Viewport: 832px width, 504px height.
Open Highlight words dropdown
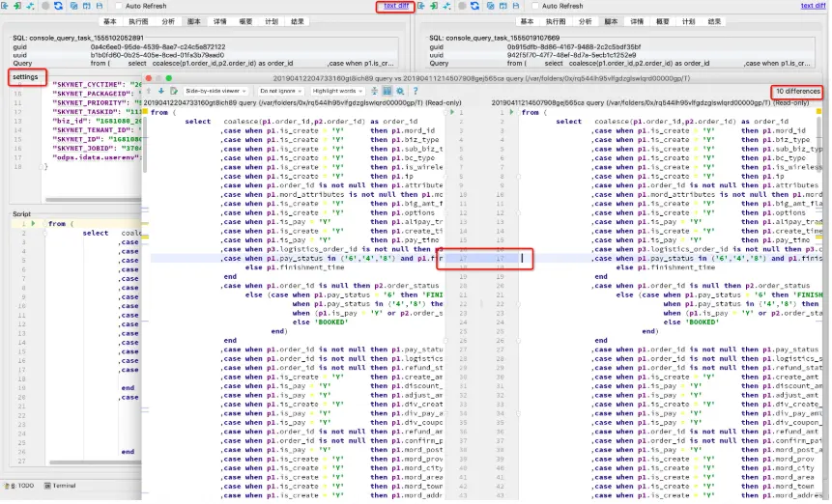click(x=337, y=91)
